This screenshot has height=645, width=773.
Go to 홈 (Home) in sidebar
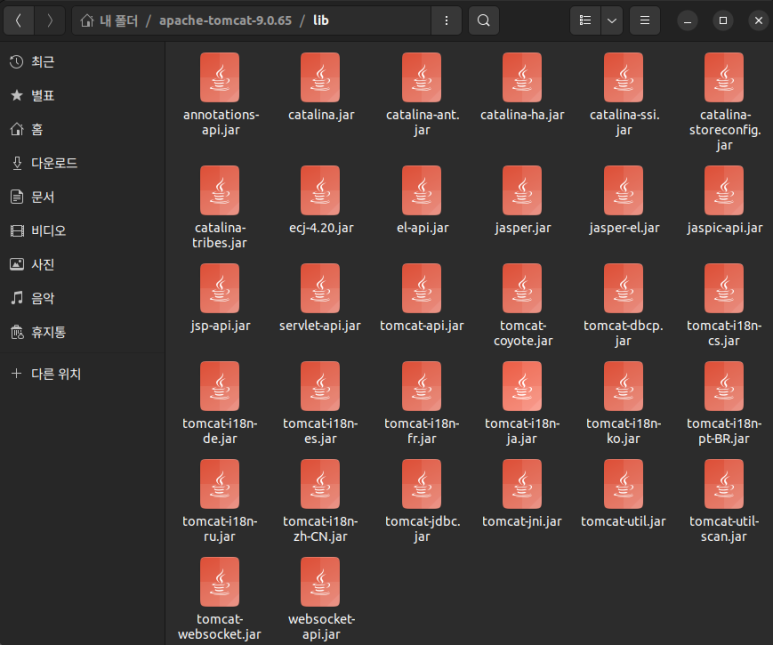tap(82, 130)
